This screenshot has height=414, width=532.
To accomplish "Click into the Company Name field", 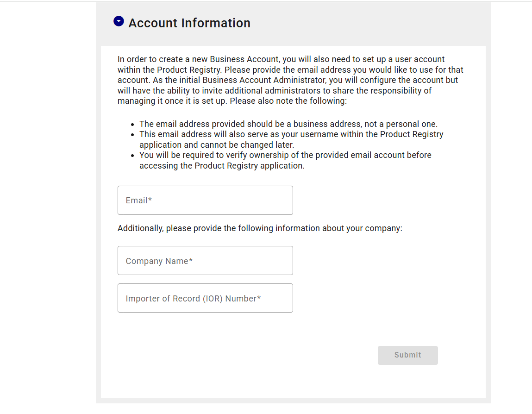I will click(205, 261).
